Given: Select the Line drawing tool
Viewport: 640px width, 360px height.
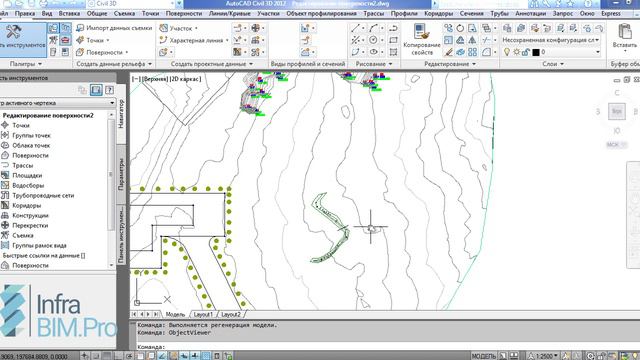Looking at the screenshot, I should point(356,28).
